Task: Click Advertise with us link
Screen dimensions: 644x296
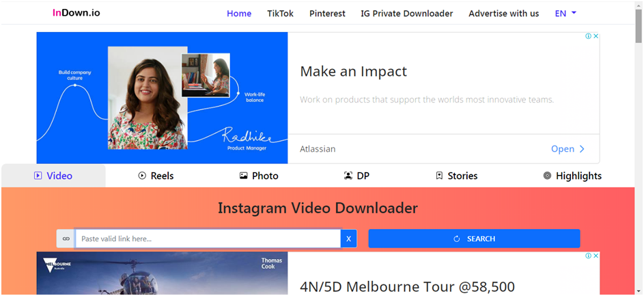Action: click(503, 13)
